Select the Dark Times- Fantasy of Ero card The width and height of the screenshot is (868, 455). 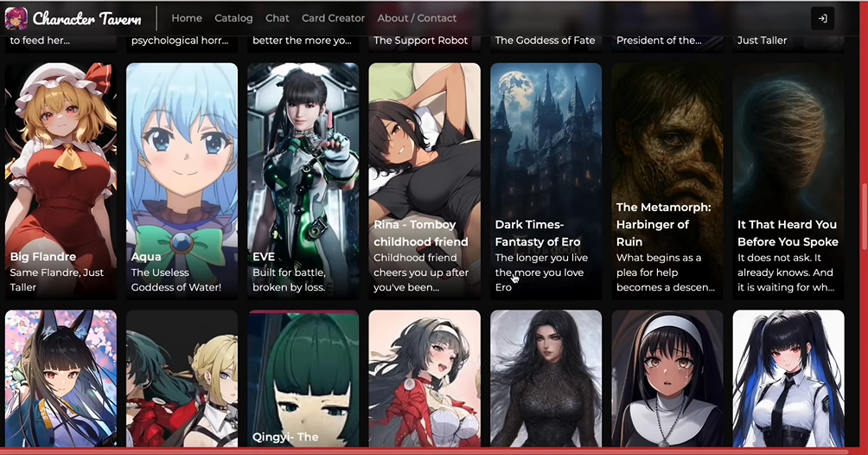pyautogui.click(x=546, y=182)
